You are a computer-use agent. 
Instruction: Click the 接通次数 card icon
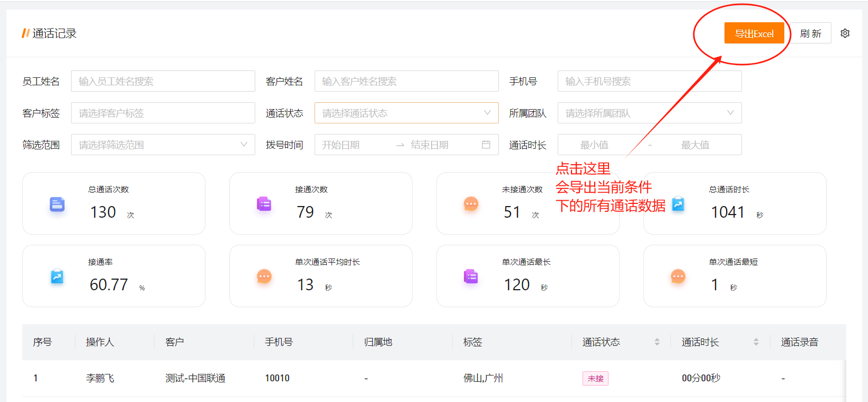point(264,204)
